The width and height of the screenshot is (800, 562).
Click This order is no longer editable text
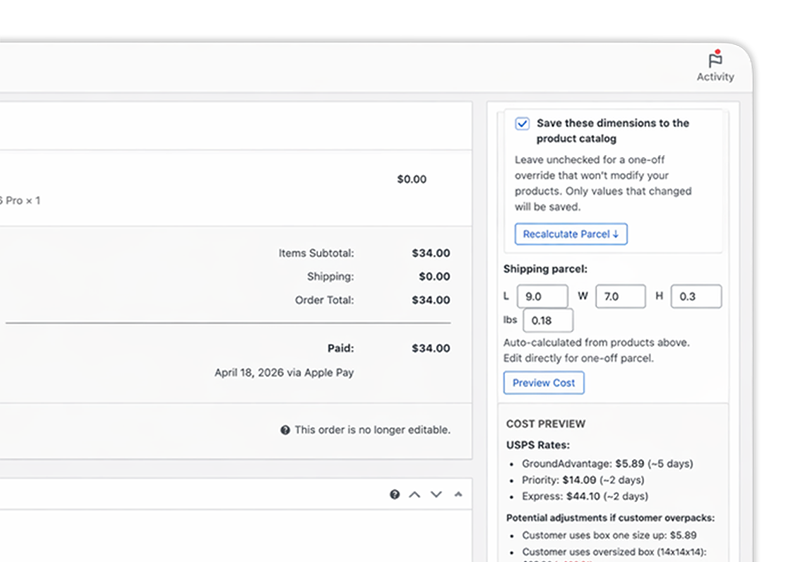372,430
